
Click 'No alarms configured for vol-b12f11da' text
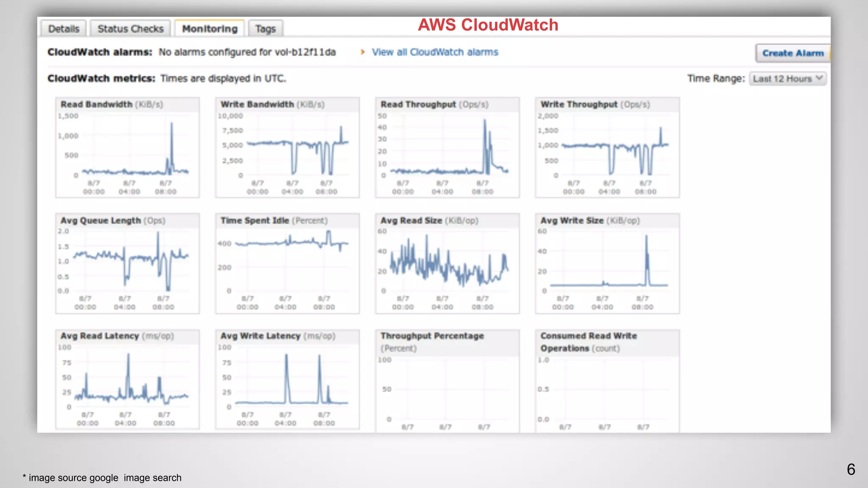247,52
